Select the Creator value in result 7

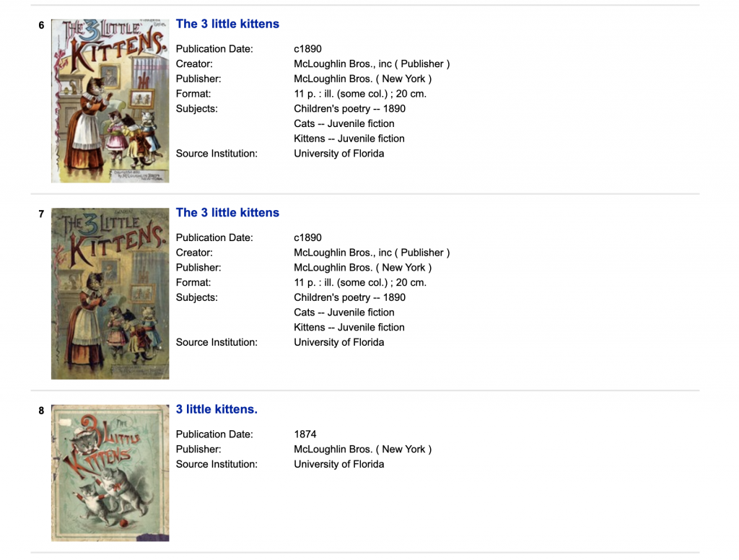point(371,253)
